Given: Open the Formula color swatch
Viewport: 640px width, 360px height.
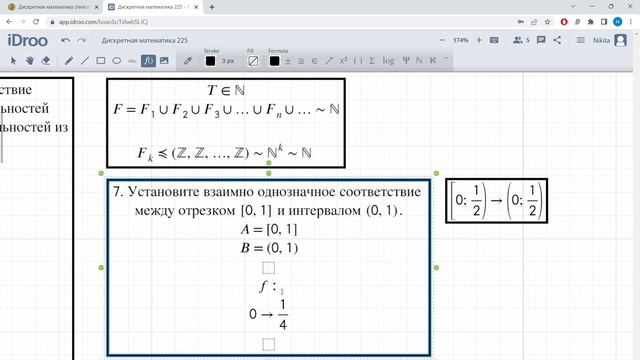Looking at the screenshot, I should click(x=274, y=61).
